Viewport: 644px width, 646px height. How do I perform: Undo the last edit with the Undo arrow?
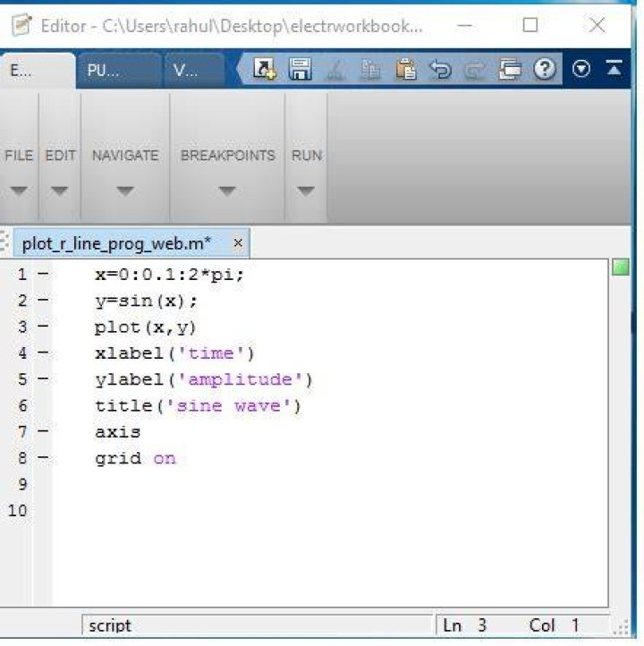[x=441, y=69]
